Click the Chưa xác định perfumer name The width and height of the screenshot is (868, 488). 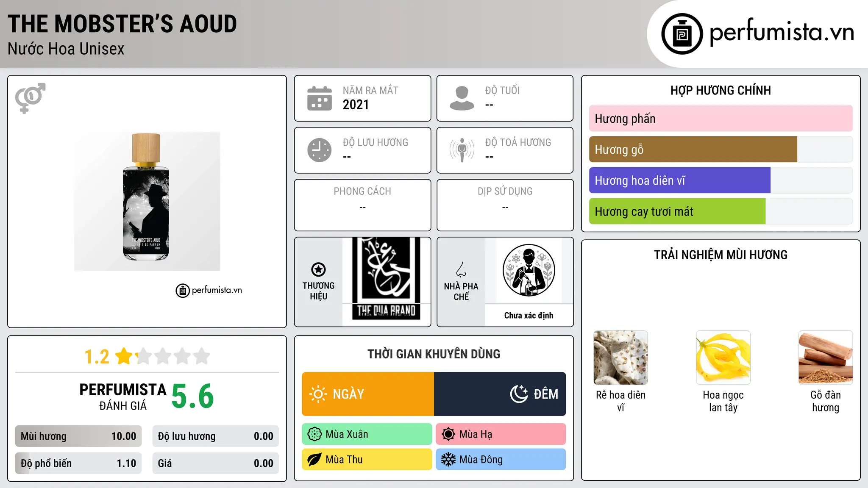coord(529,316)
